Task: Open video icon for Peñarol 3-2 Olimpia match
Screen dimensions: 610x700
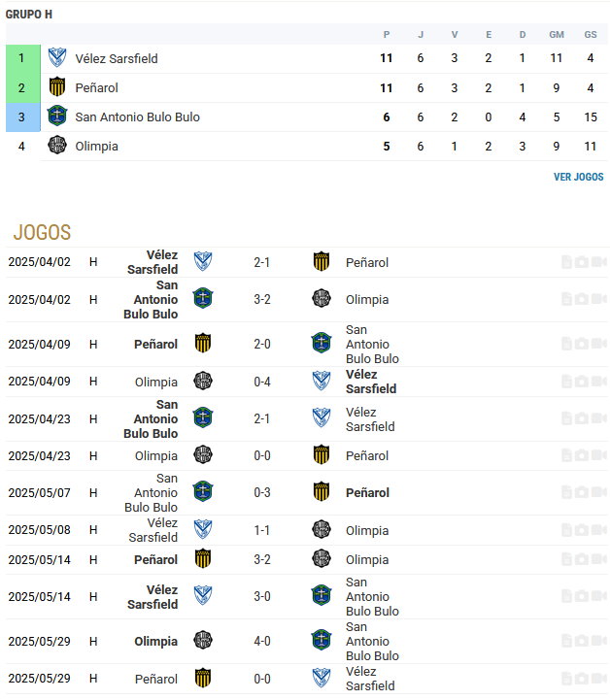Action: 599,559
